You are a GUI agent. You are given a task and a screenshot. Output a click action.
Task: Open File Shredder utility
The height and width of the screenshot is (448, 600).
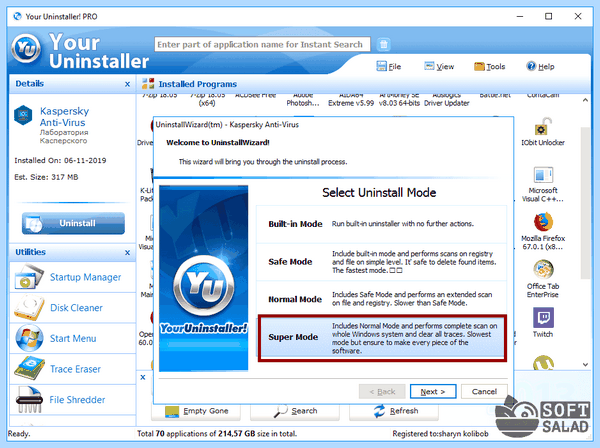72,399
